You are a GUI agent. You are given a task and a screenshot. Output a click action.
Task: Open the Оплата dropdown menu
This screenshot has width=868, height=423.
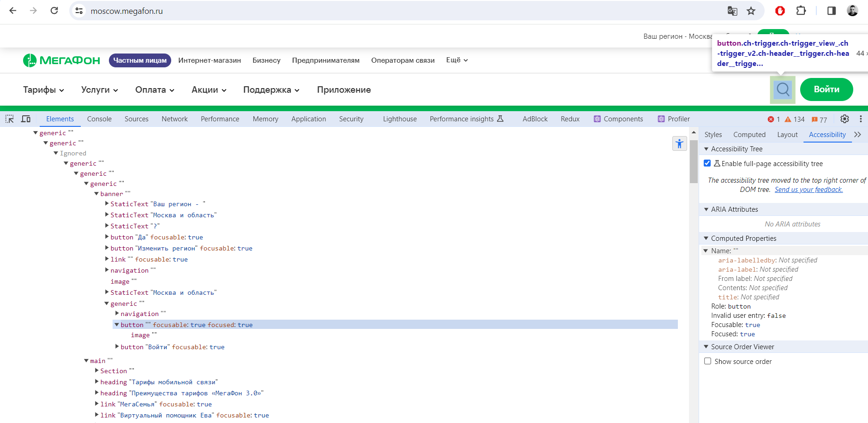tap(155, 90)
